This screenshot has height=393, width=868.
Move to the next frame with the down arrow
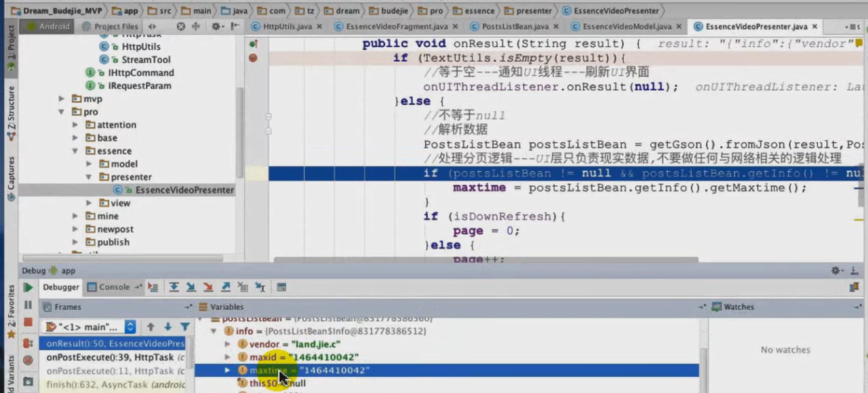pyautogui.click(x=167, y=327)
